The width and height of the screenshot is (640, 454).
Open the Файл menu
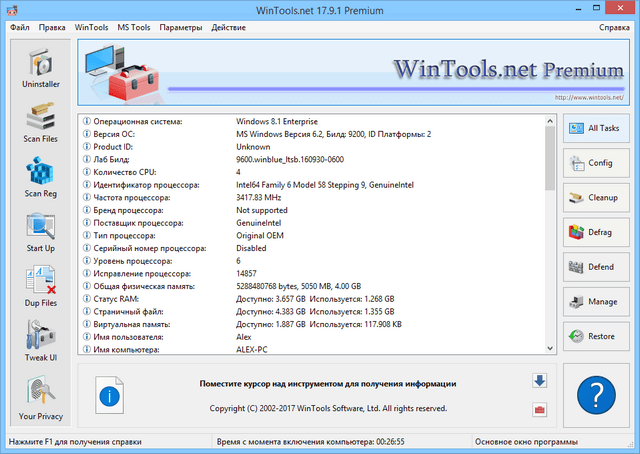tap(20, 27)
